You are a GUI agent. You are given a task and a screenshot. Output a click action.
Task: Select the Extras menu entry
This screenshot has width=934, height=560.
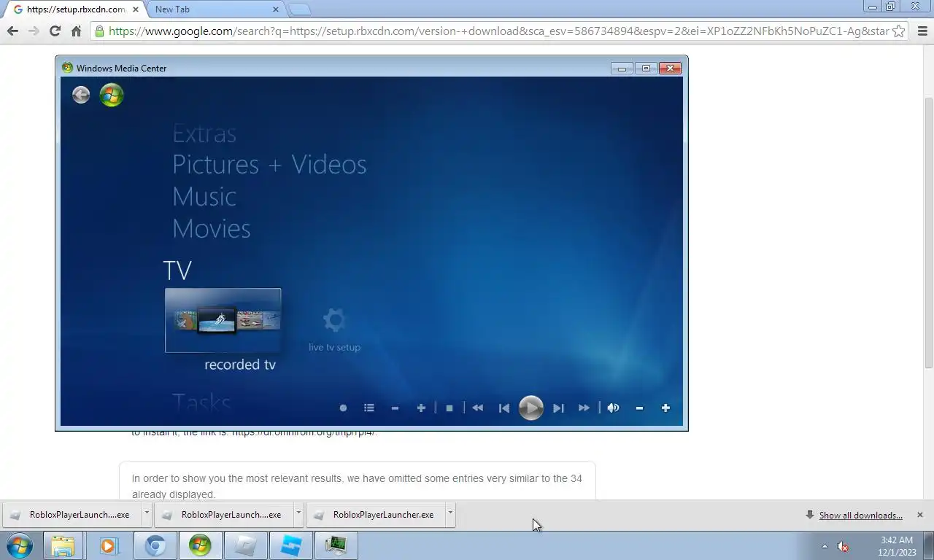[204, 133]
